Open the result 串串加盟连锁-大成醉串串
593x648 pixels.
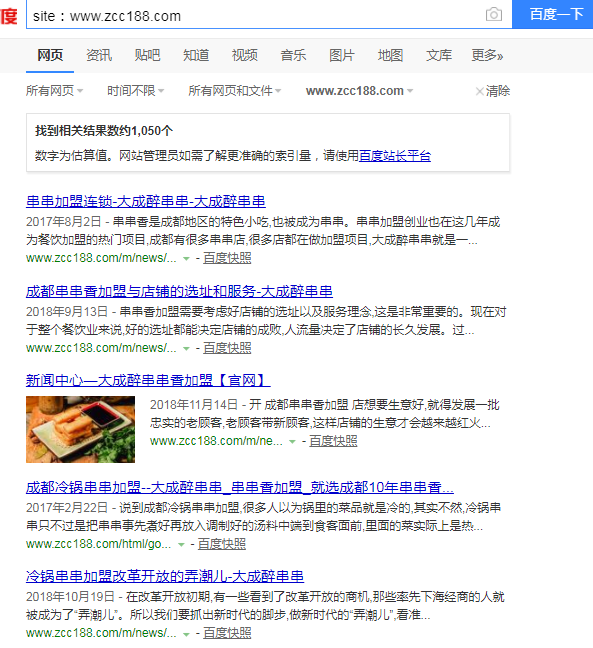pos(146,201)
